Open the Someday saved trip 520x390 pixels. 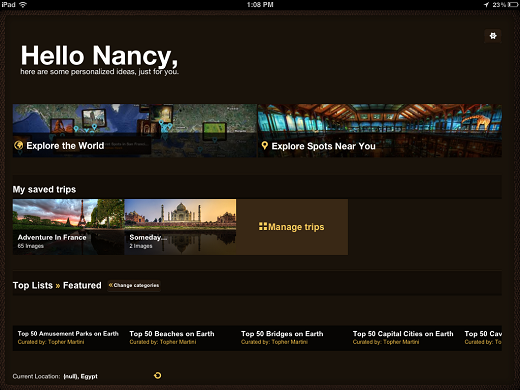coord(180,227)
